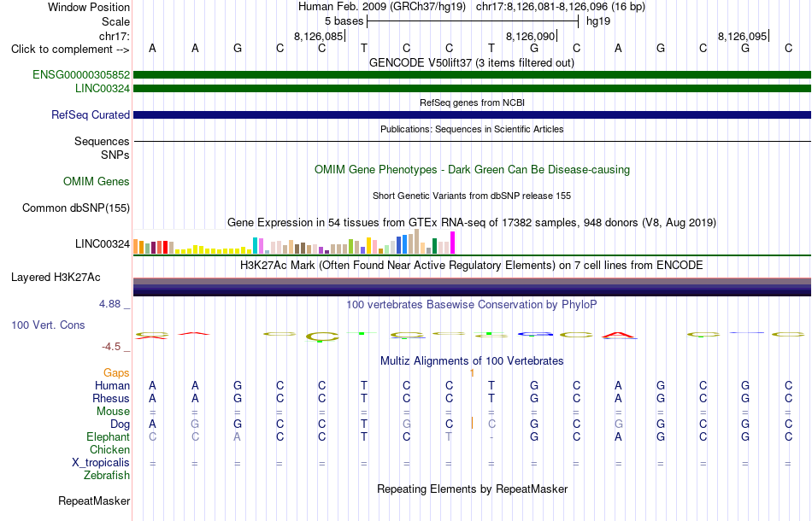The image size is (812, 521).
Task: Click the 4.88 PhyloP upper scale value
Action: pyautogui.click(x=109, y=304)
